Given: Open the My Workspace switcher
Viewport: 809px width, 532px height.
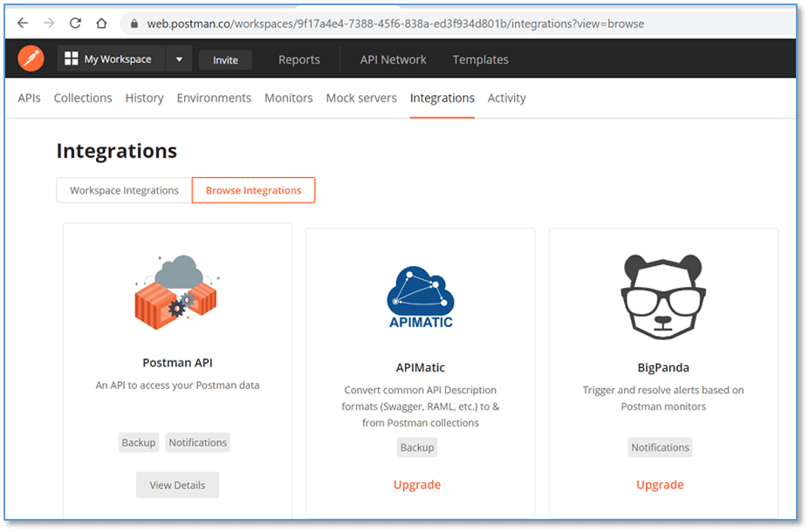Looking at the screenshot, I should [112, 58].
